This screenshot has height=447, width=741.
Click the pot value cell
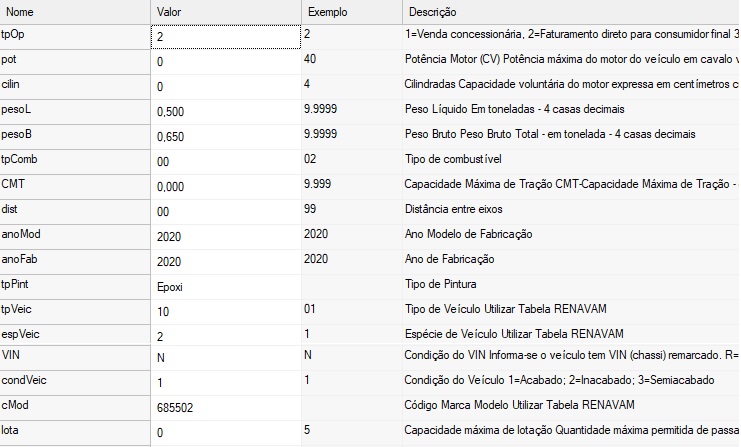[225, 62]
